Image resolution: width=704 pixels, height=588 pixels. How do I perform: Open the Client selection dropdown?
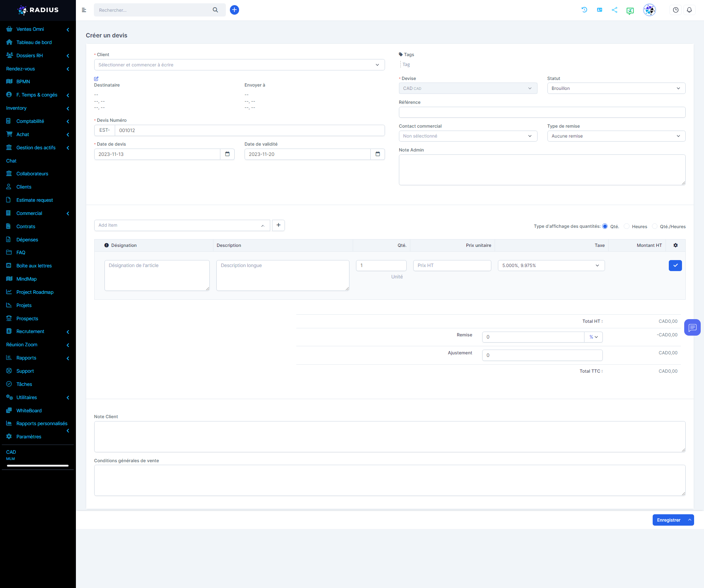pos(239,65)
